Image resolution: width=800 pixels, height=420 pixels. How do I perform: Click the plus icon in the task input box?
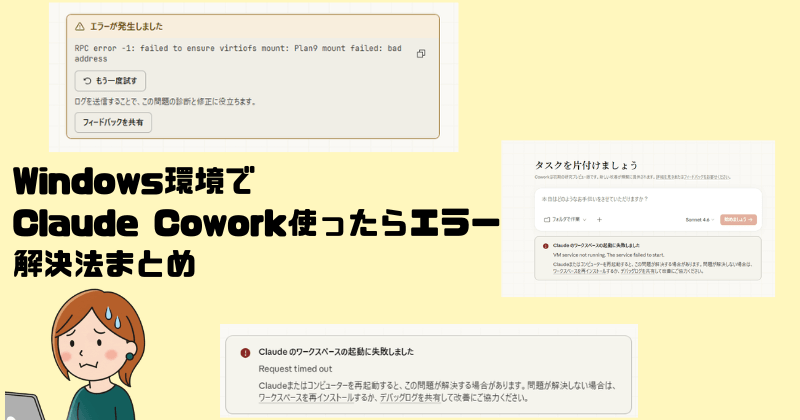click(599, 218)
